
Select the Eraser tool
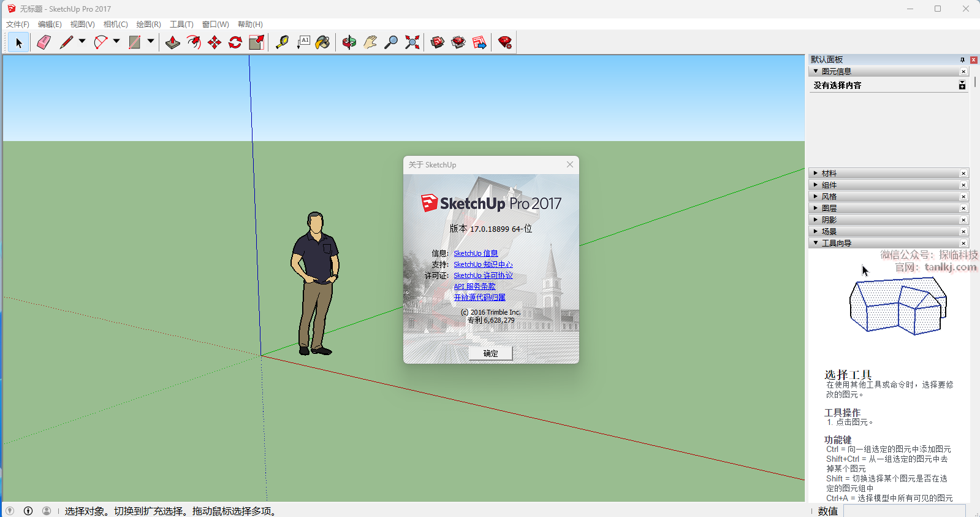coord(44,42)
